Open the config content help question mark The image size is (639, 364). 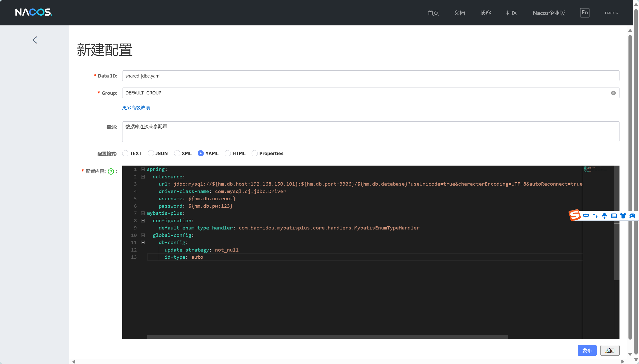(x=111, y=171)
